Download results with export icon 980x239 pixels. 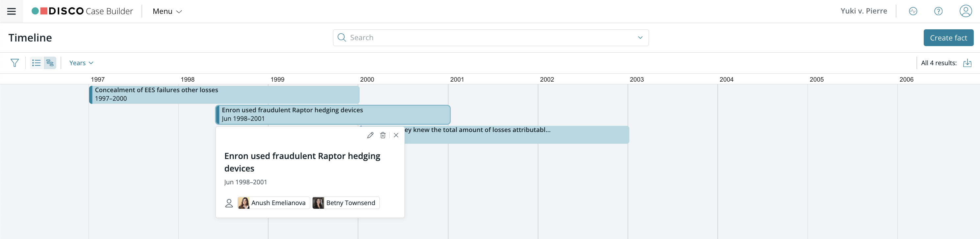coord(967,63)
